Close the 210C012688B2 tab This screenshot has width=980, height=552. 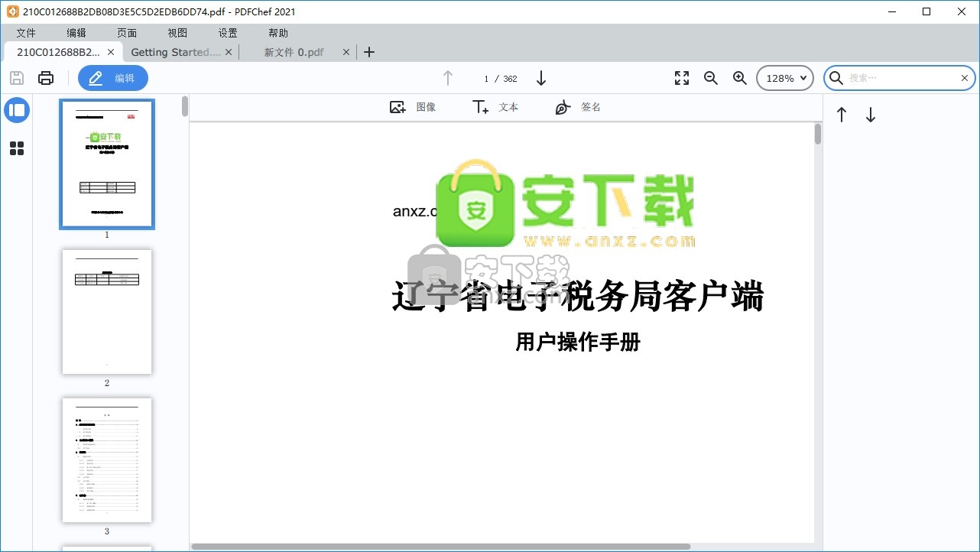pyautogui.click(x=111, y=52)
